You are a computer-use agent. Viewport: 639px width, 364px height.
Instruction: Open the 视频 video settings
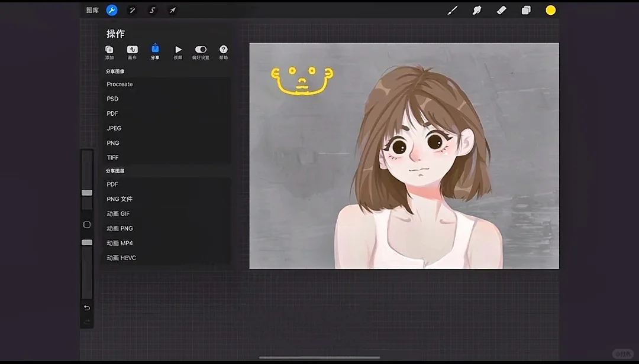click(x=178, y=52)
